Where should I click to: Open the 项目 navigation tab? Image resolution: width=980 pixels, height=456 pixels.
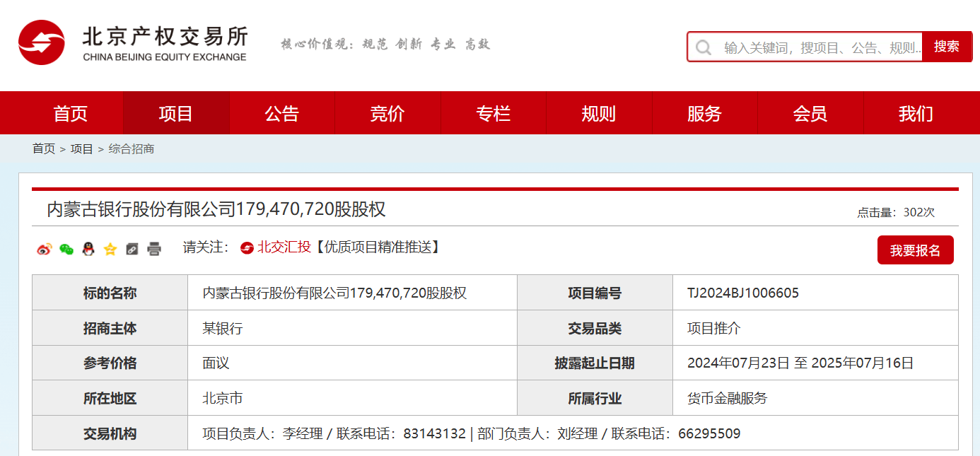point(176,113)
